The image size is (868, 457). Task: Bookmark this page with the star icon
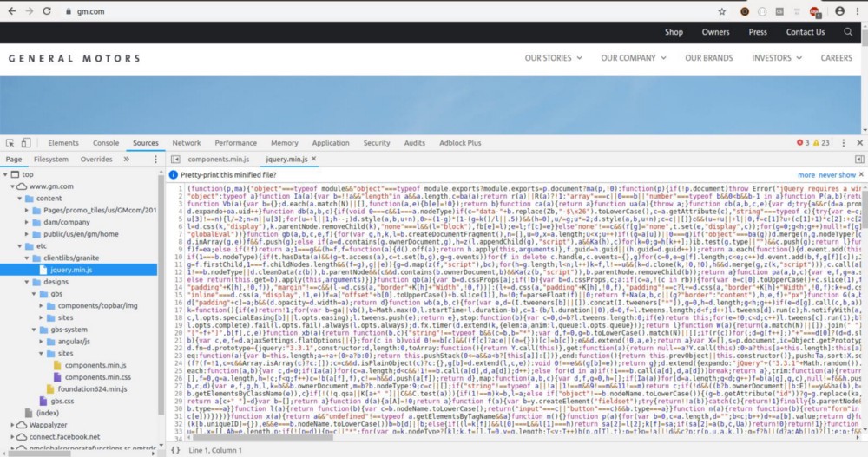[722, 11]
